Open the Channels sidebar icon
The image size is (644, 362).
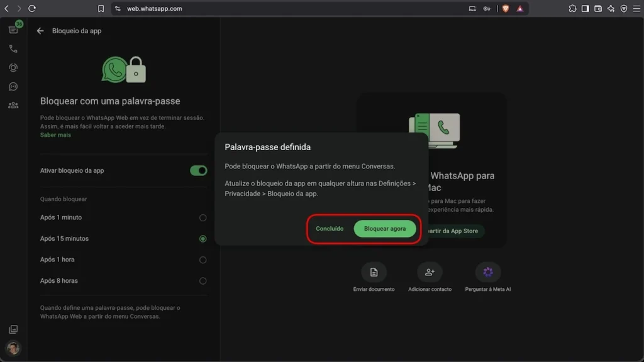click(13, 86)
